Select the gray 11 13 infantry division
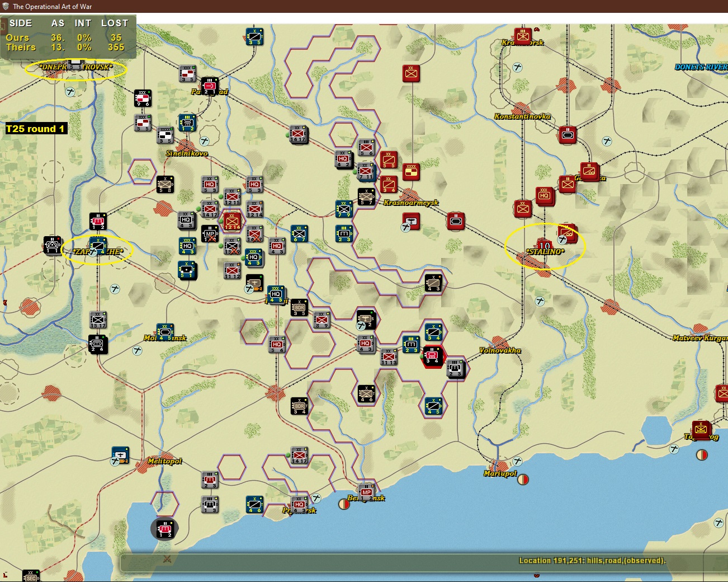The width and height of the screenshot is (728, 582). pyautogui.click(x=389, y=356)
